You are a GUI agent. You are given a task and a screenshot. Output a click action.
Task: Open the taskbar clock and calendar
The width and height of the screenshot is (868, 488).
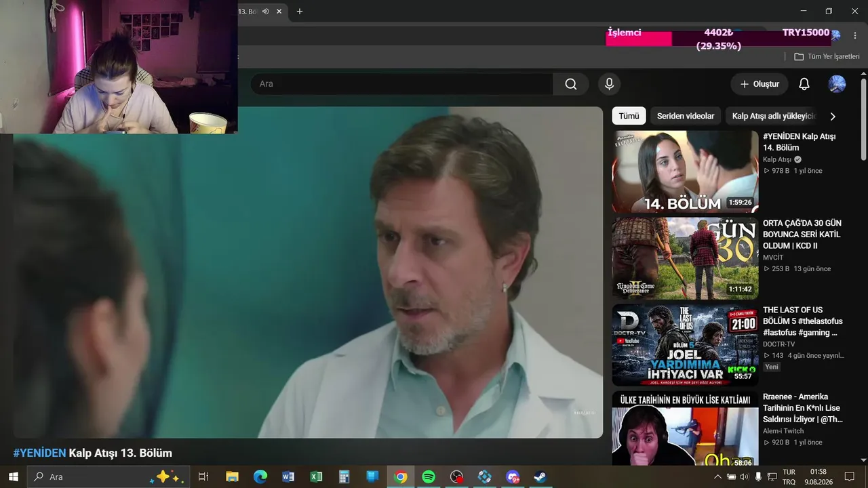[818, 476]
